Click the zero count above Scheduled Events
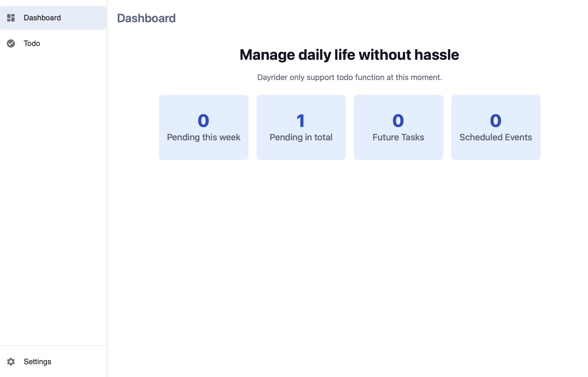This screenshot has width=588, height=377. (496, 121)
